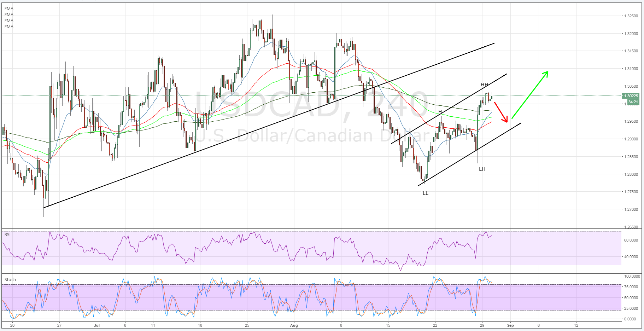Click the 1.28000 price axis label
The width and height of the screenshot is (644, 331).
[631, 174]
